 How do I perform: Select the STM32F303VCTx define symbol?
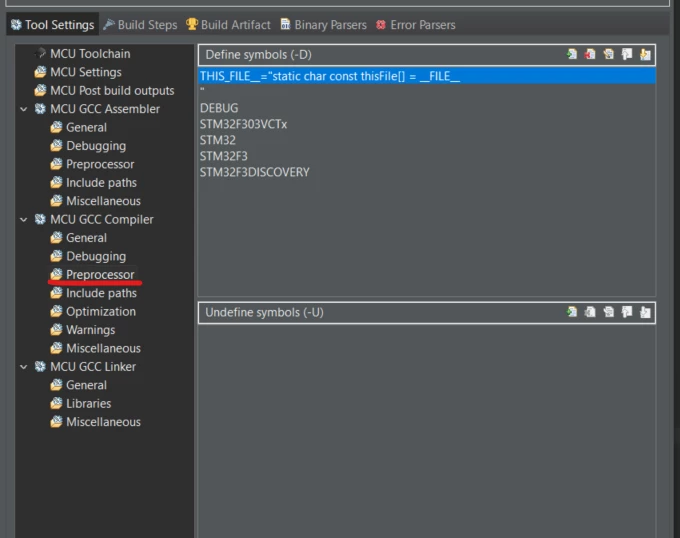[x=243, y=124]
